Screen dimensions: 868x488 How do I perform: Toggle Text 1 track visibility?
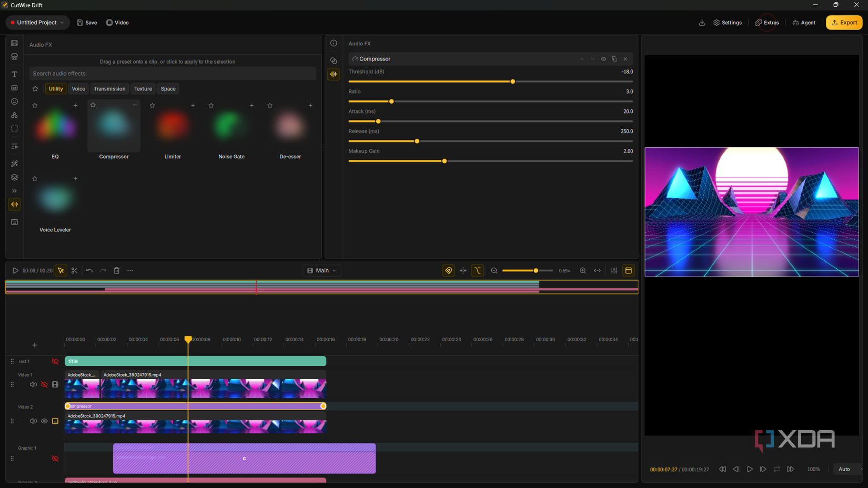(x=55, y=361)
